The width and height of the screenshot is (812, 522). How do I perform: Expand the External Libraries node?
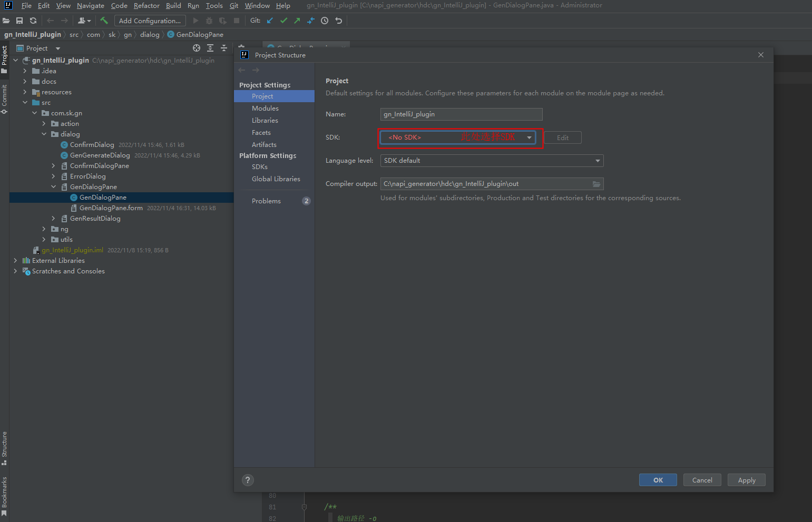click(x=15, y=260)
